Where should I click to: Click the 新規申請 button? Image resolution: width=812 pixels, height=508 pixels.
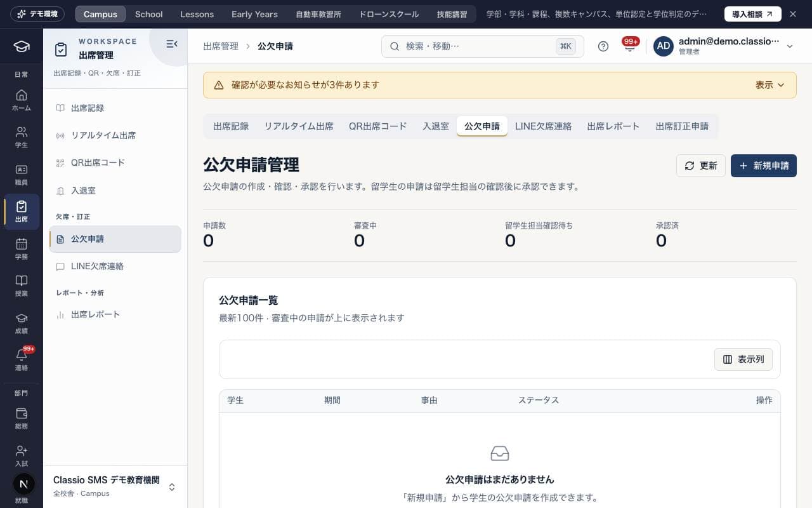764,166
